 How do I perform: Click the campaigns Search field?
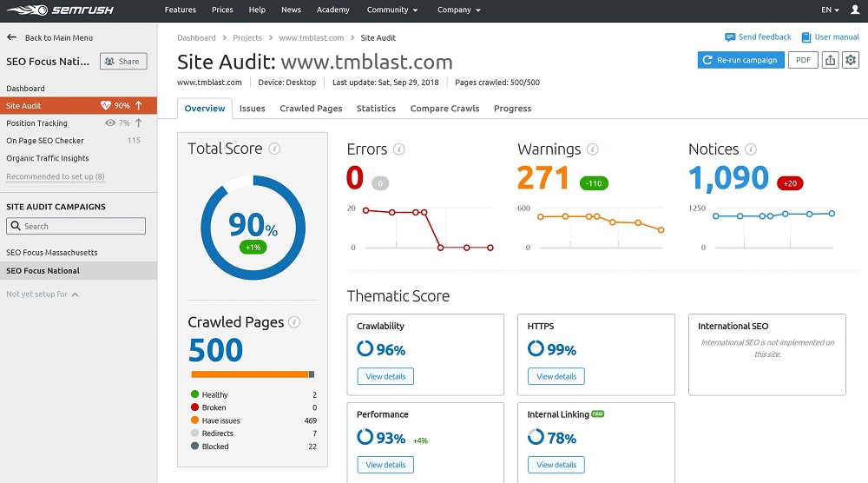pos(76,226)
